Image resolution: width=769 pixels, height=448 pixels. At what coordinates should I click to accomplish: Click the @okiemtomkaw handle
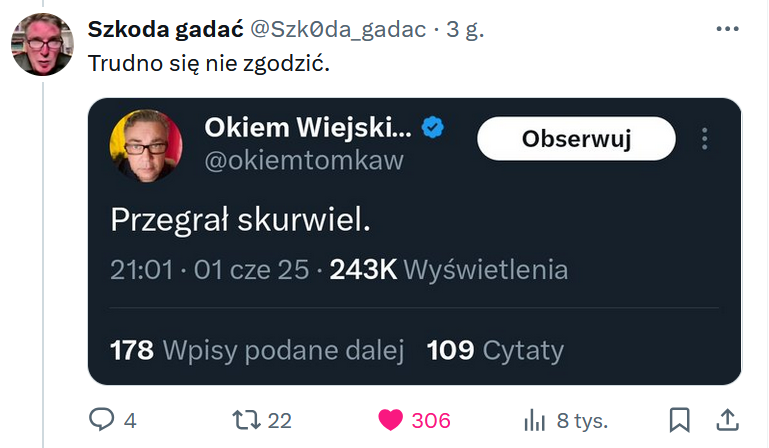pyautogui.click(x=304, y=160)
